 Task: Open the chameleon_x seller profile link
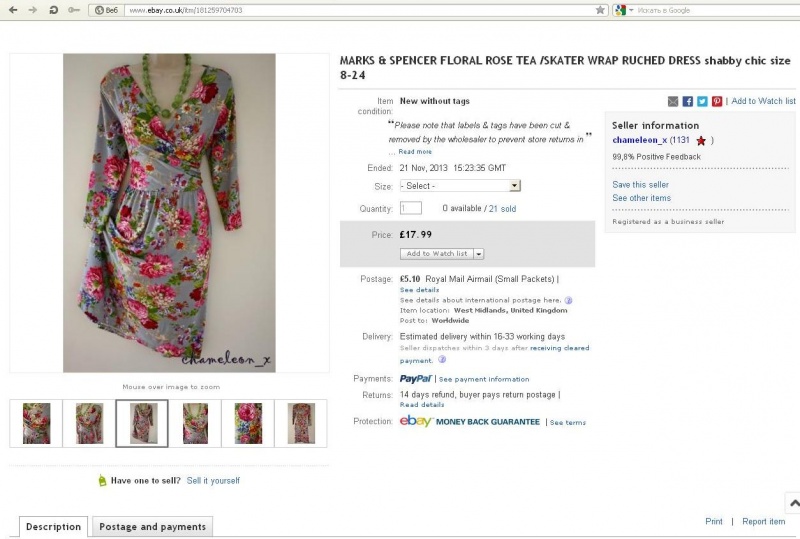(x=640, y=140)
